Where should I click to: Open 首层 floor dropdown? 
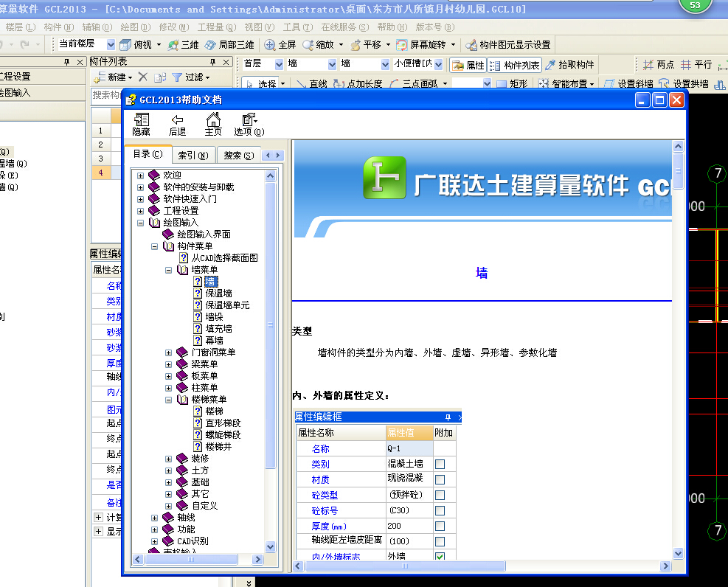(x=279, y=64)
